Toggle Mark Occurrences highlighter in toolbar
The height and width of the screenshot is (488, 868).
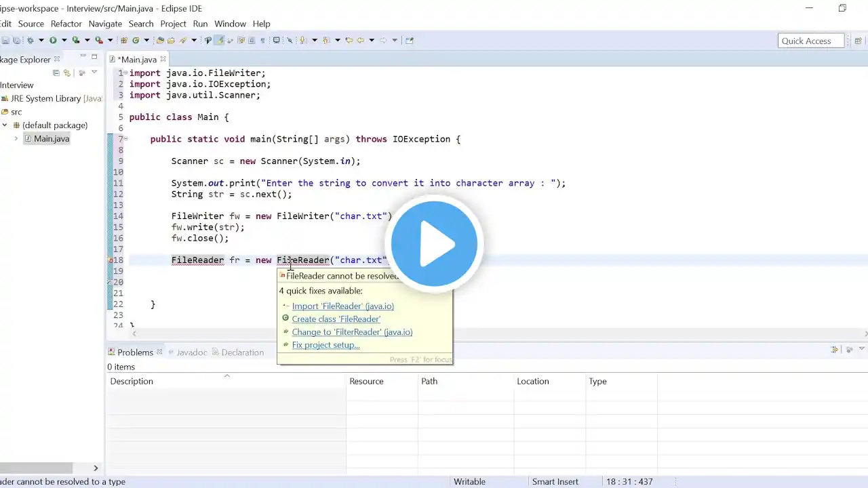(219, 41)
